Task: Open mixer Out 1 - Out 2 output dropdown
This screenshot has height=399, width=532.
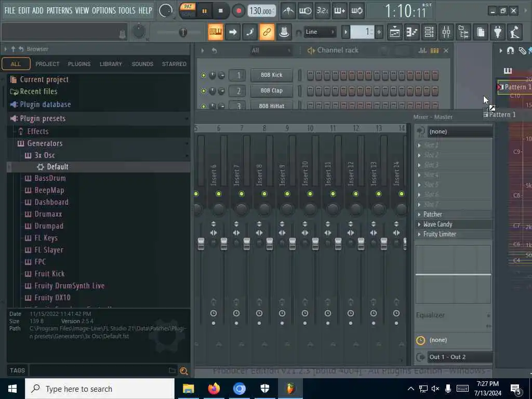Action: click(459, 357)
